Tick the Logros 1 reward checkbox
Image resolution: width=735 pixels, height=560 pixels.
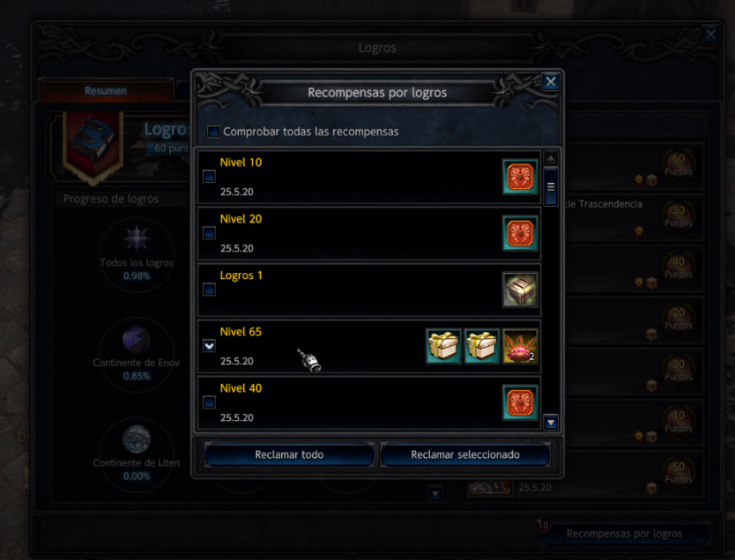[x=209, y=289]
